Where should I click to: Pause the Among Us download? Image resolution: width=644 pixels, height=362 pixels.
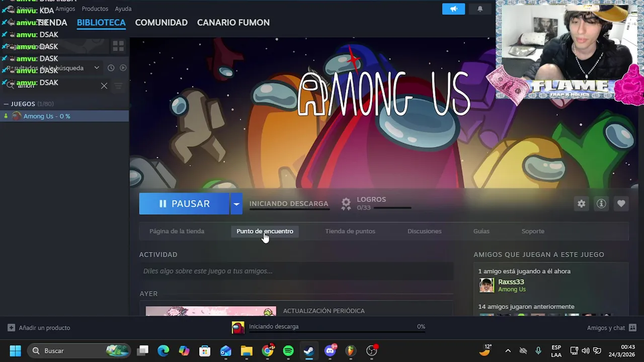(184, 204)
